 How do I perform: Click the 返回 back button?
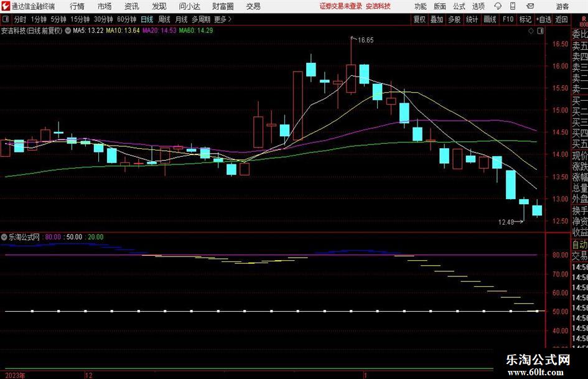point(561,19)
